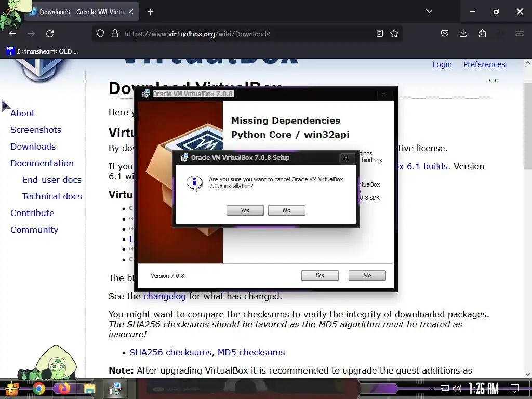532x399 pixels.
Task: Click the padlock site security icon
Action: pyautogui.click(x=115, y=34)
